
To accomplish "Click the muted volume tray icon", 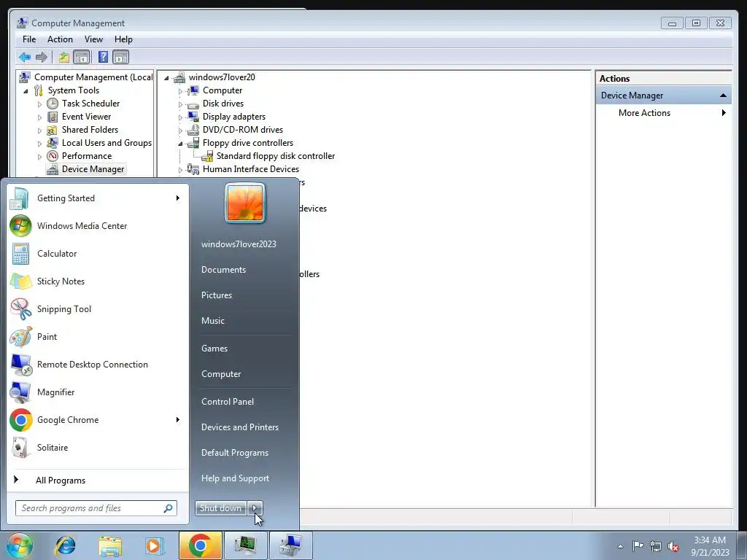I will pos(673,546).
